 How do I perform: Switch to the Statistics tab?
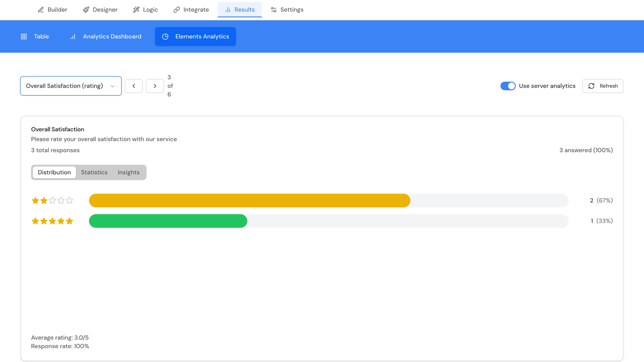94,172
